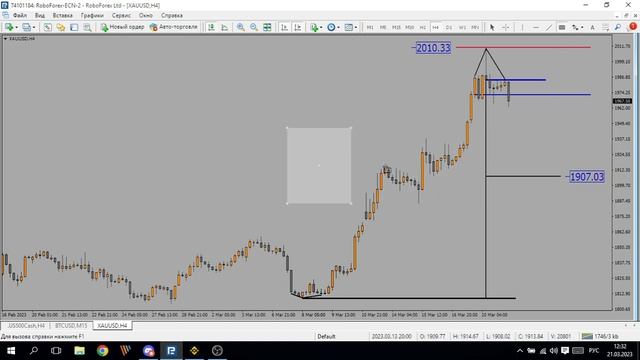Image resolution: width=640 pixels, height=360 pixels.
Task: Select the H4 timeframe
Action: click(x=436, y=27)
